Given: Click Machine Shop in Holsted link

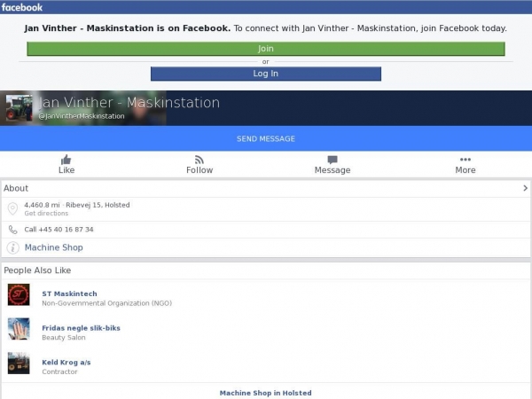Looking at the screenshot, I should click(x=266, y=393).
